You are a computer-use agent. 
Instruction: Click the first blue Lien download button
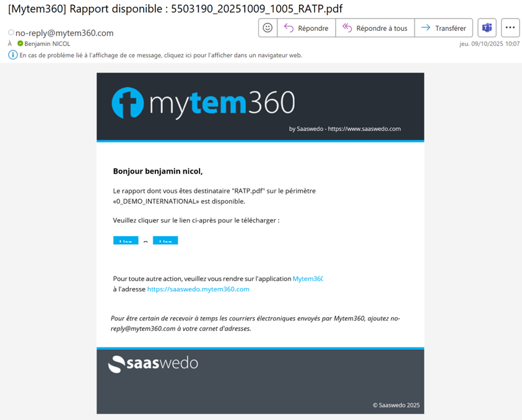126,240
